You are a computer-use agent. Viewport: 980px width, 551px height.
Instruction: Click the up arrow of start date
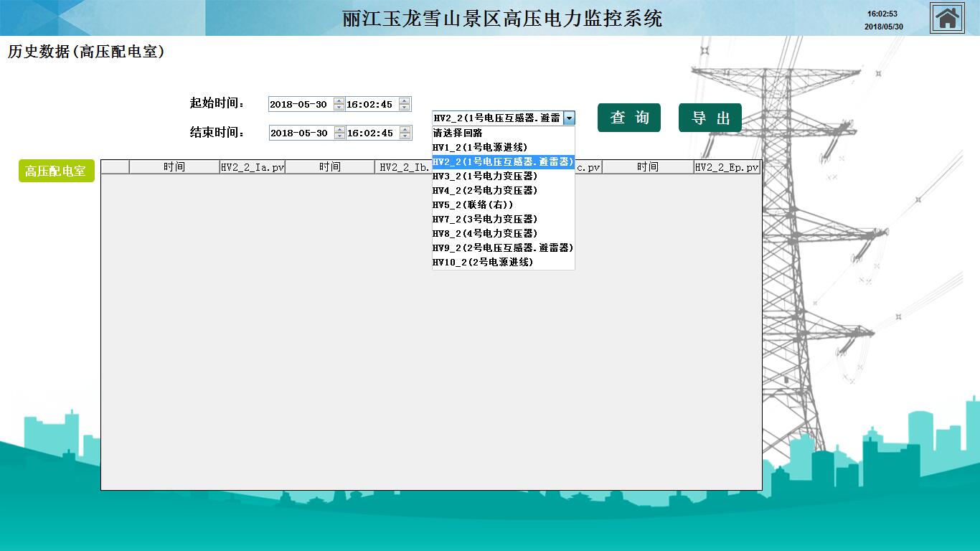(339, 101)
